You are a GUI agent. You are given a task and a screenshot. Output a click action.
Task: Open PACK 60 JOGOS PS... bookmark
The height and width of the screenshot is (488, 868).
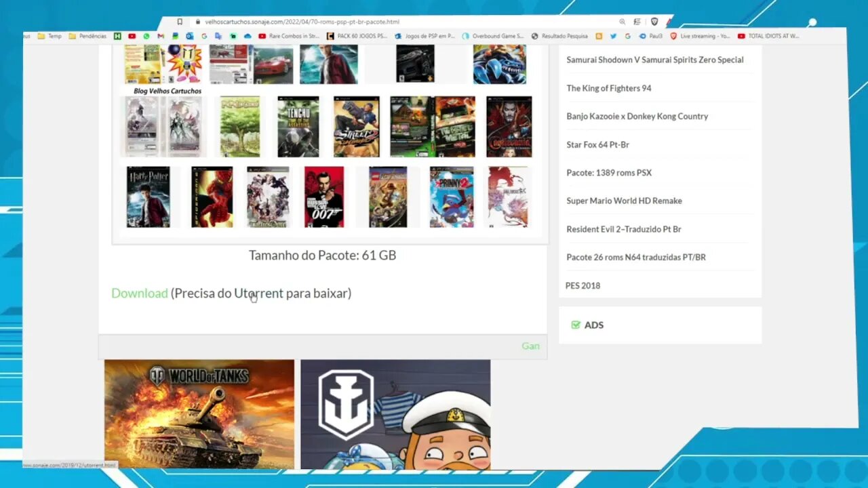(x=357, y=36)
